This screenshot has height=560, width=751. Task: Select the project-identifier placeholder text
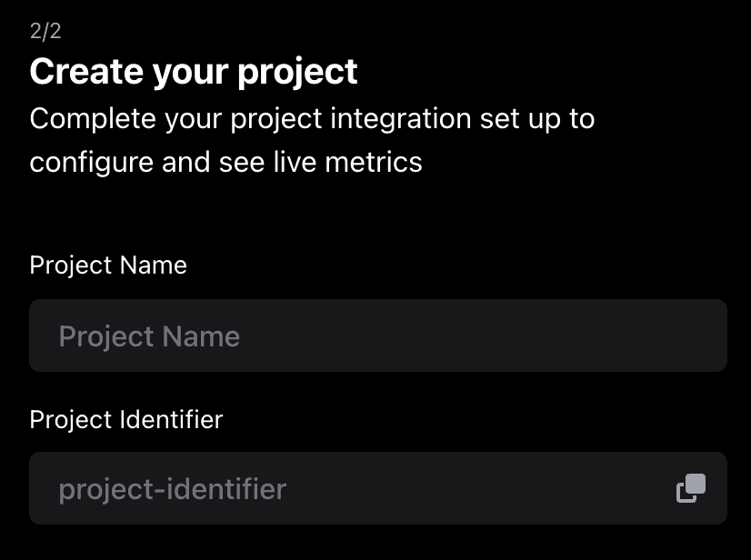(x=173, y=489)
